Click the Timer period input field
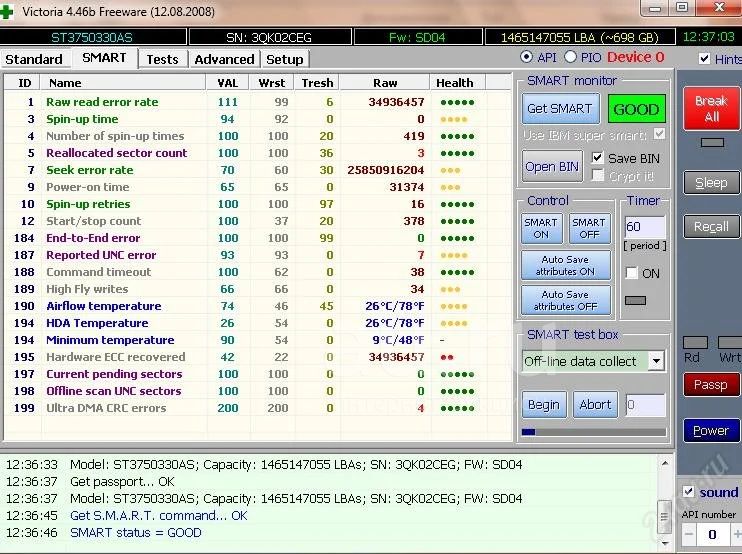The height and width of the screenshot is (554, 742). pyautogui.click(x=645, y=227)
